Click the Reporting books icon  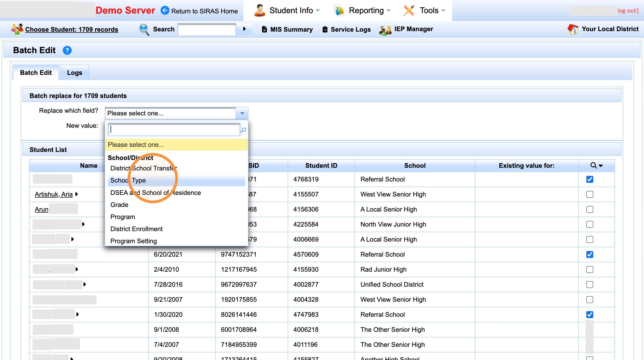point(339,10)
